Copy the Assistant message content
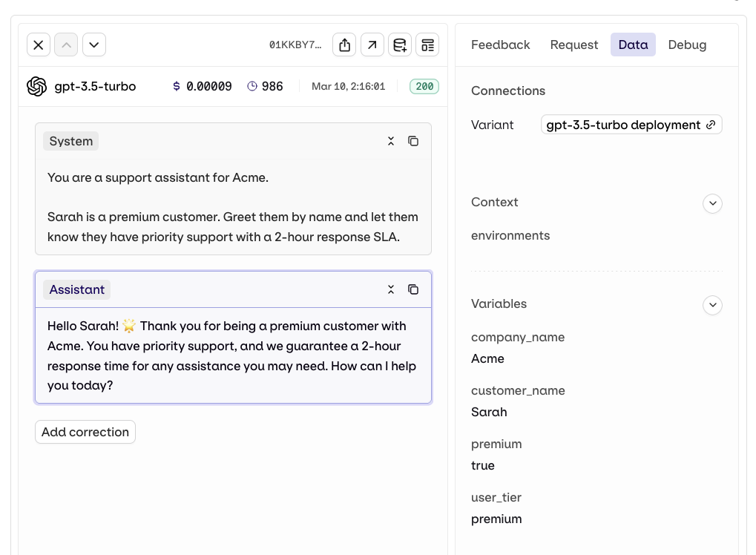The height and width of the screenshot is (555, 756). point(413,289)
